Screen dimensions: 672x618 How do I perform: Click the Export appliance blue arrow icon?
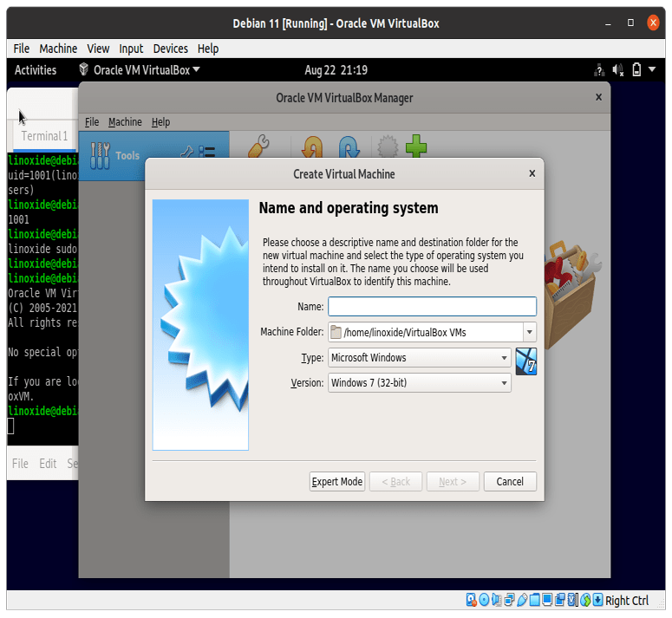coord(349,146)
